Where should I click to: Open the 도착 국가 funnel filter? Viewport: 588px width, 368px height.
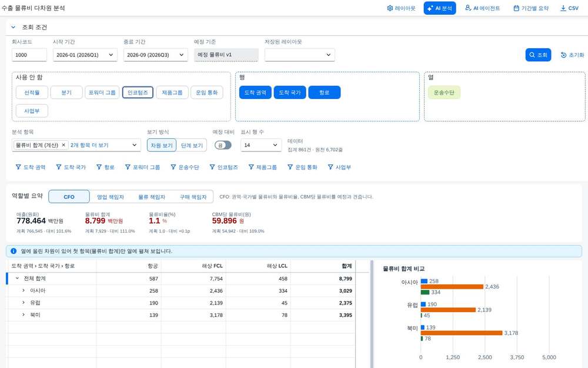(x=71, y=167)
